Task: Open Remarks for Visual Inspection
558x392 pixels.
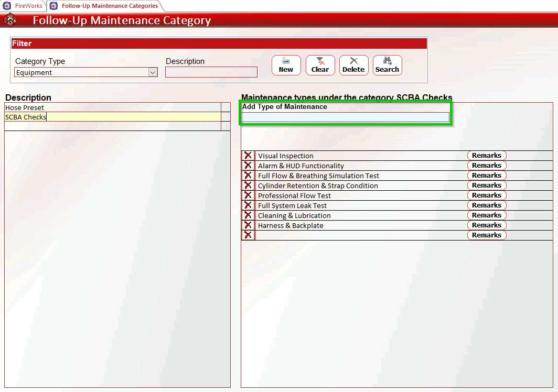Action: point(486,155)
